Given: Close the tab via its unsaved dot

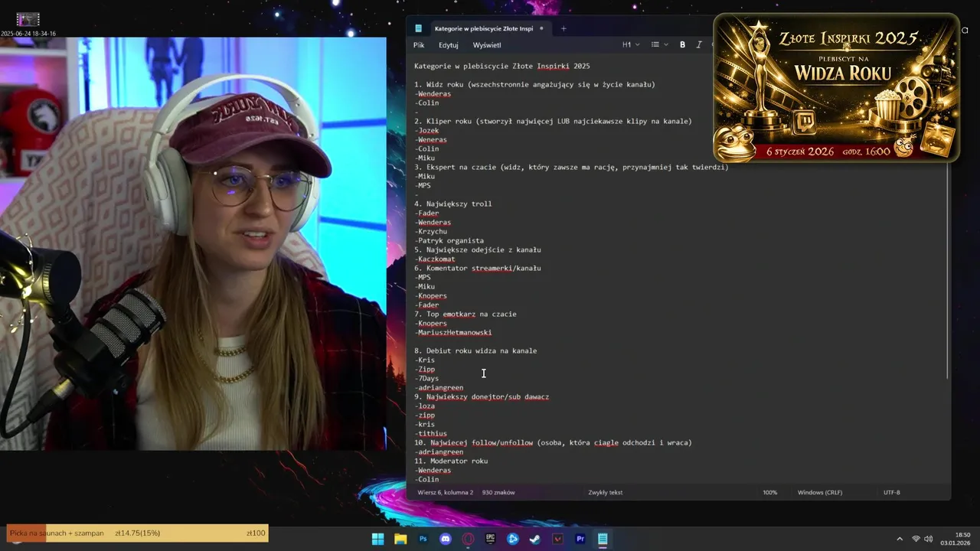Looking at the screenshot, I should coord(541,28).
